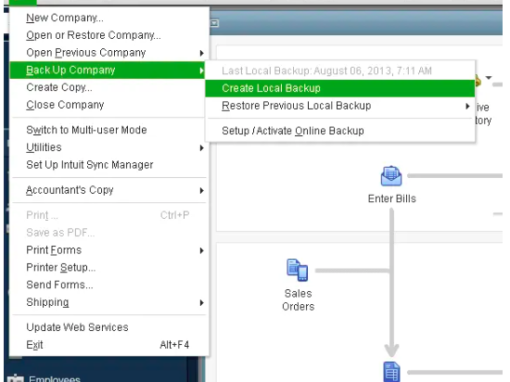Screen dimensions: 510x382
Task: Expand the Utilities submenu arrow
Action: (x=201, y=148)
